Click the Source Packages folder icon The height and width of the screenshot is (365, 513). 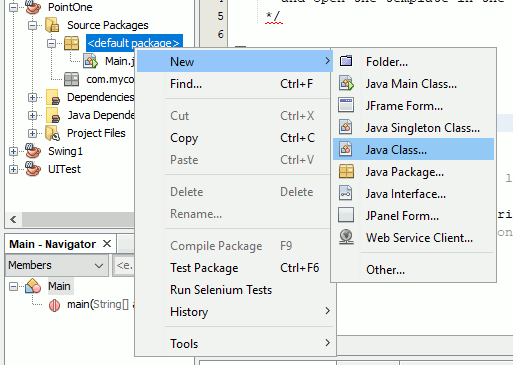[x=52, y=25]
